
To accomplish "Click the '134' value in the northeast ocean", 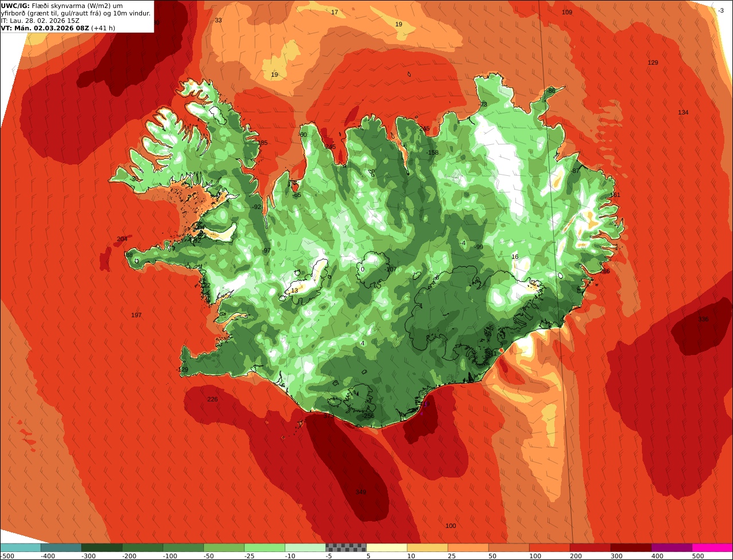I will [x=683, y=112].
